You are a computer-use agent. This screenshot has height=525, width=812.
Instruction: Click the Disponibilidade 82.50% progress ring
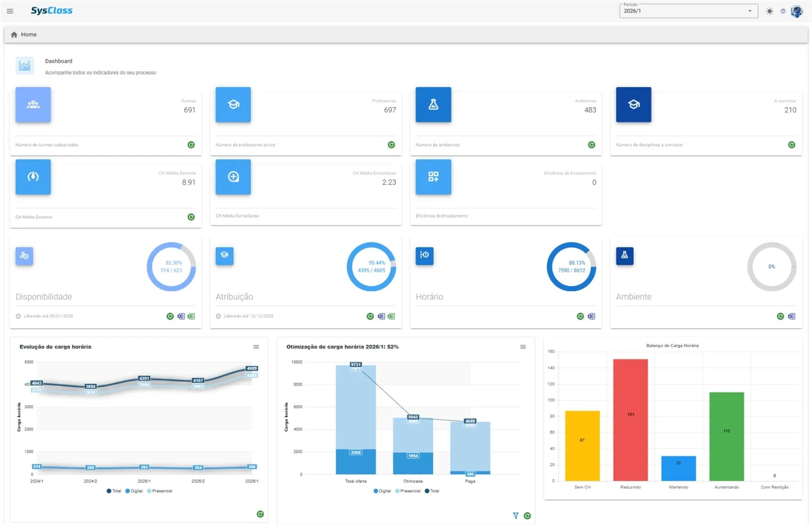pos(172,267)
